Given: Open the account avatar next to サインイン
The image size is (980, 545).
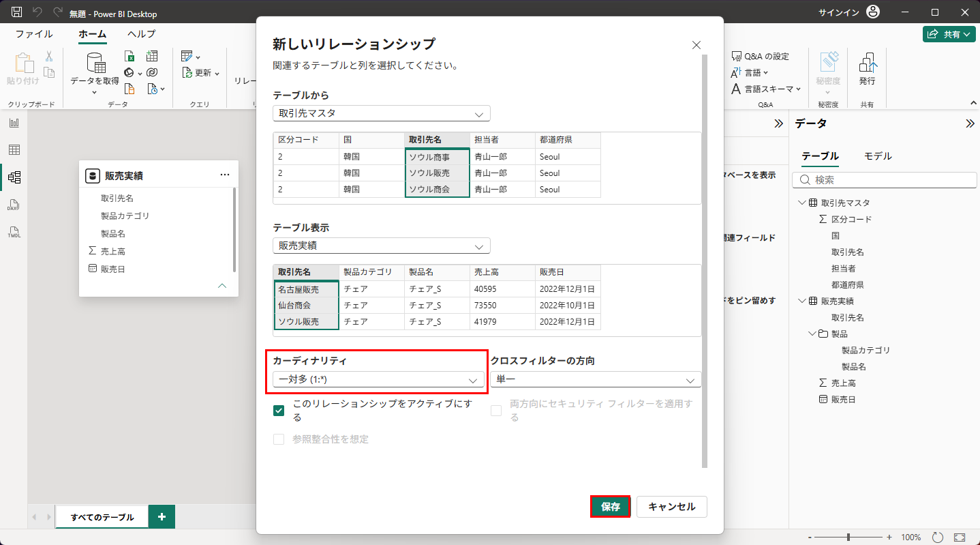Looking at the screenshot, I should [872, 12].
